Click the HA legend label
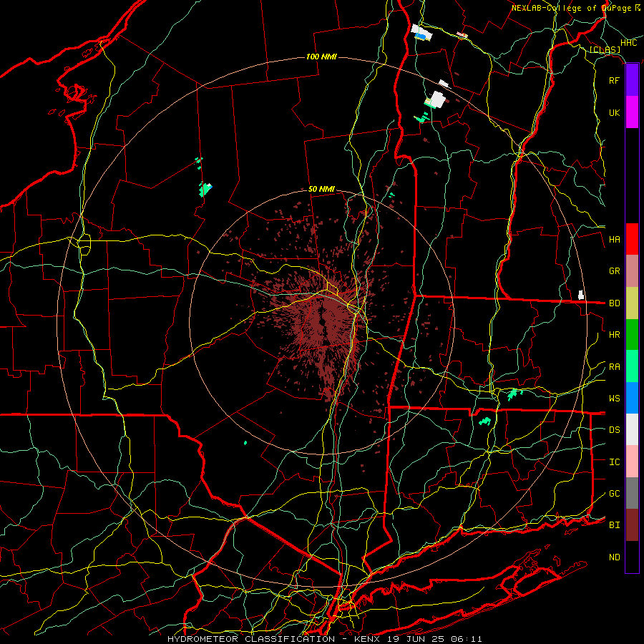This screenshot has height=644, width=644. coord(615,239)
